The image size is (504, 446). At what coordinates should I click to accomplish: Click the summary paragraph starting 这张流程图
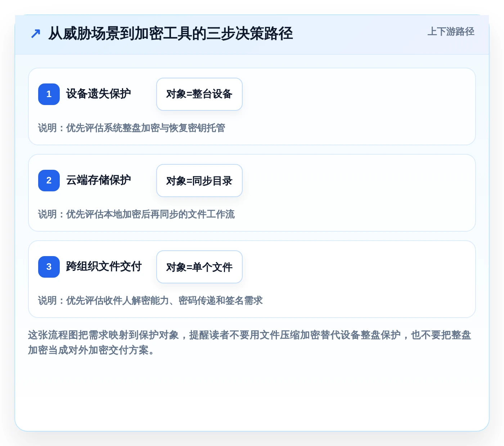coord(250,342)
